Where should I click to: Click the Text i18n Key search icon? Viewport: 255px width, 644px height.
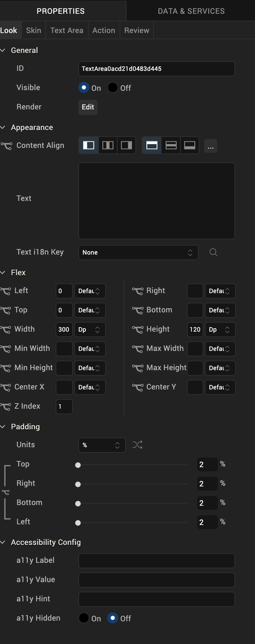(213, 253)
